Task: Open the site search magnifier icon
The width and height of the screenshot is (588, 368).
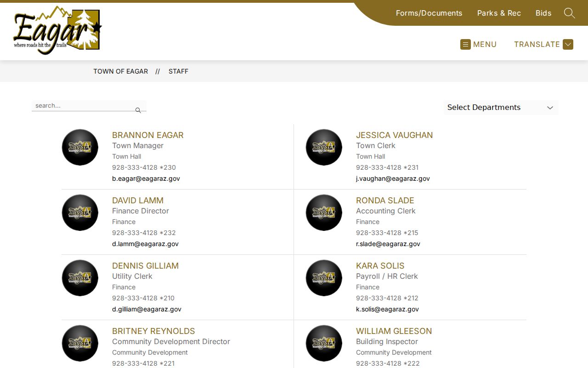Action: pyautogui.click(x=569, y=13)
